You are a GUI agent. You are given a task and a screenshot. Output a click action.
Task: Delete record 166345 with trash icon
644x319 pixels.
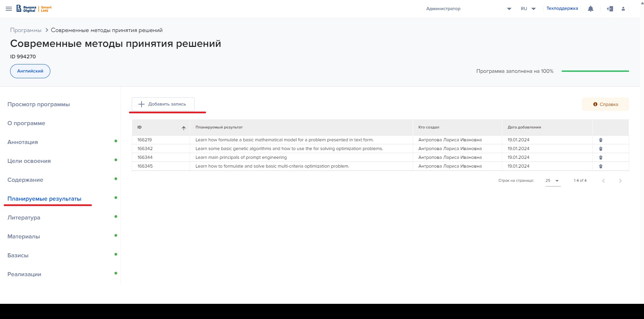click(x=601, y=166)
